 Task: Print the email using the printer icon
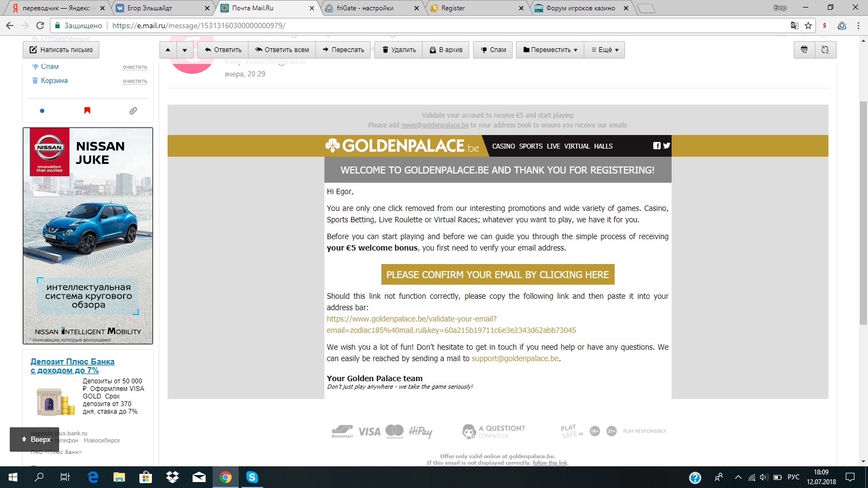(x=804, y=50)
